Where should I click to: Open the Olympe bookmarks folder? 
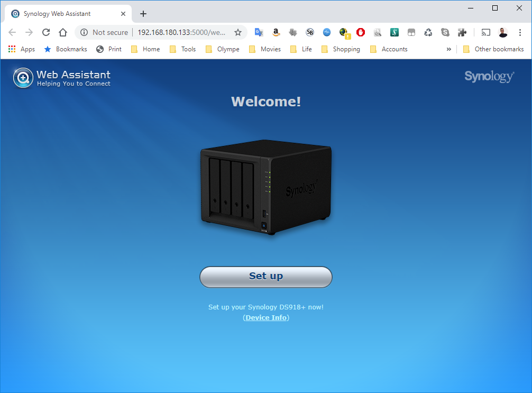pos(222,49)
